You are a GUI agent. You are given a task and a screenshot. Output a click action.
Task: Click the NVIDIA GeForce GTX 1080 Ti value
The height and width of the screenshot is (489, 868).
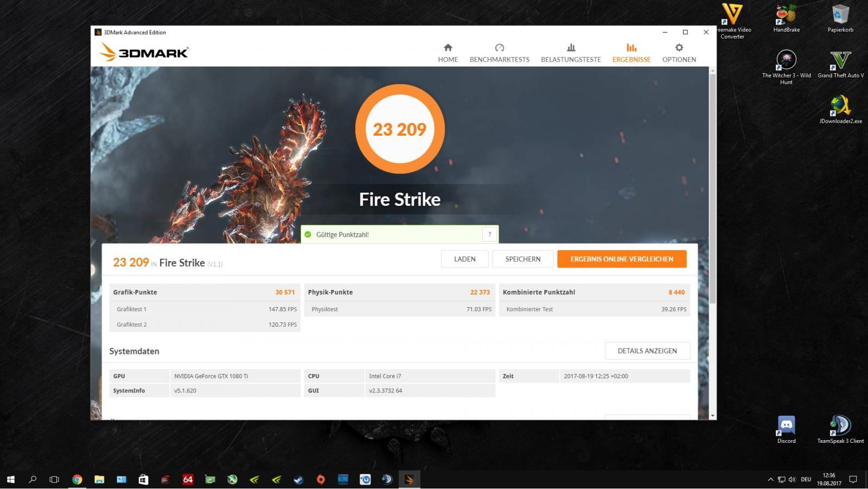pyautogui.click(x=211, y=376)
